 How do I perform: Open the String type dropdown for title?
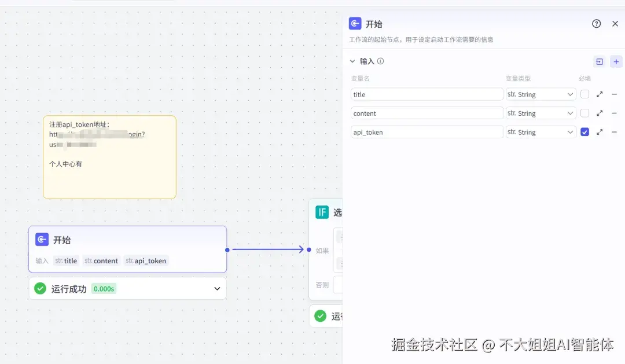click(541, 94)
